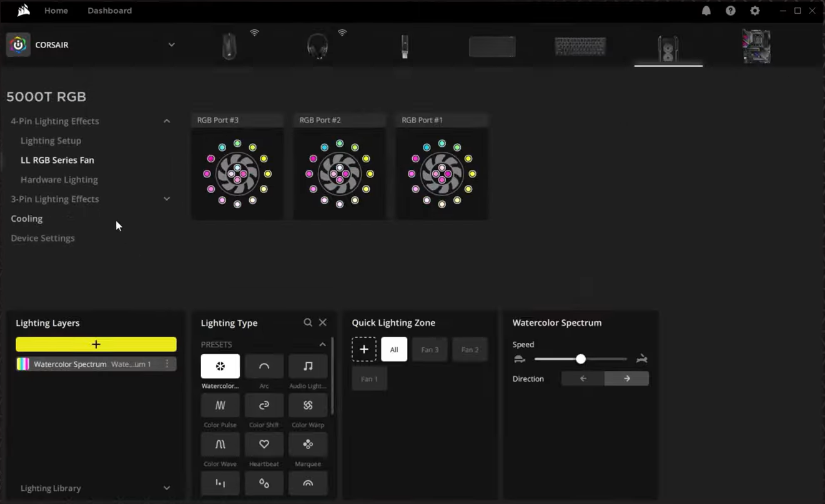Adjust the Watercolor Spectrum speed slider

581,359
